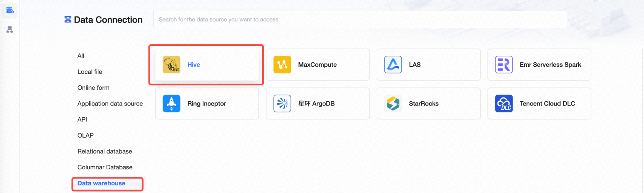Focus the data source search field

tap(360, 19)
